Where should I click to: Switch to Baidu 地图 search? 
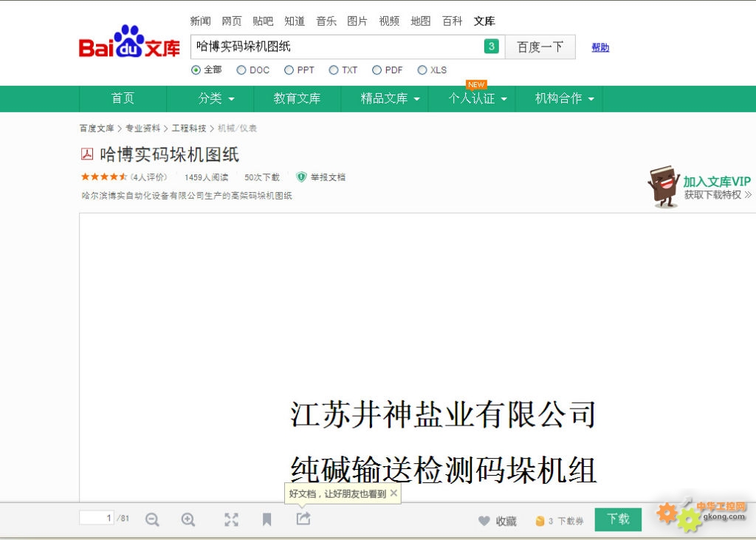420,21
